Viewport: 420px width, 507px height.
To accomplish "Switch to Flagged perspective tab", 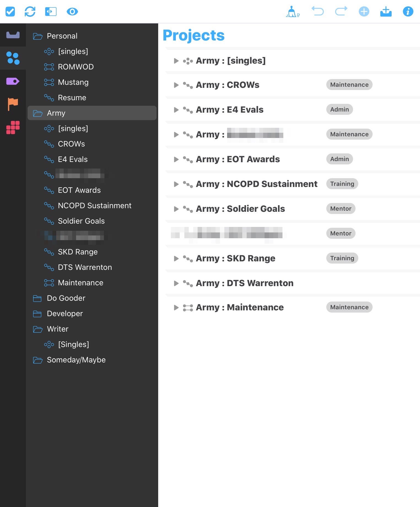I will tap(13, 104).
